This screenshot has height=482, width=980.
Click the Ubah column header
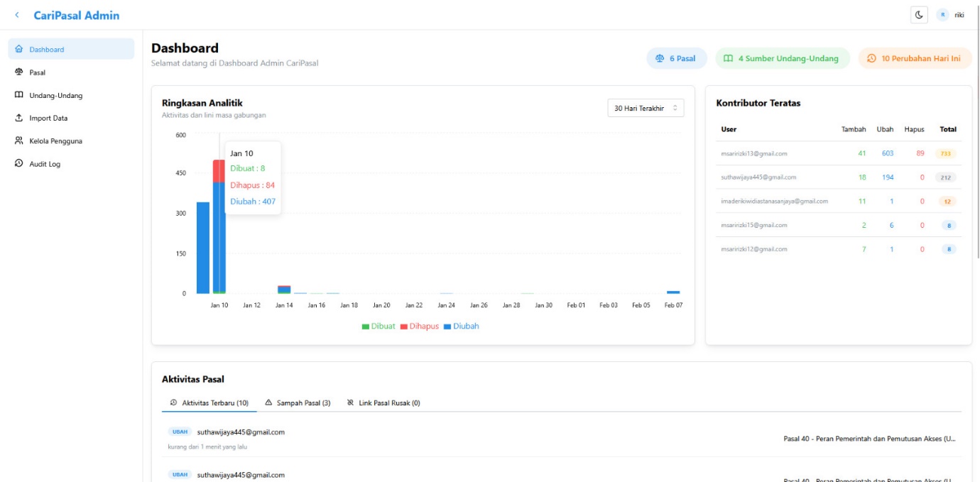[x=885, y=129]
